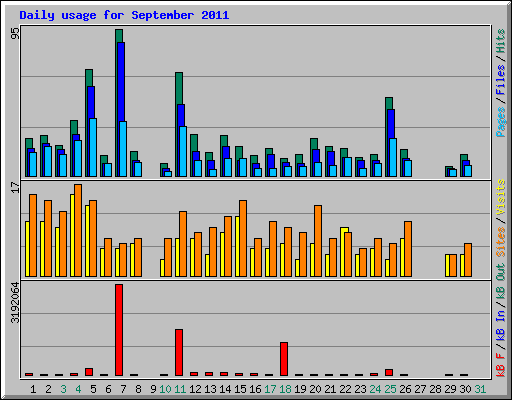
Task: Click the red kB bar on day 18
Action: point(284,359)
